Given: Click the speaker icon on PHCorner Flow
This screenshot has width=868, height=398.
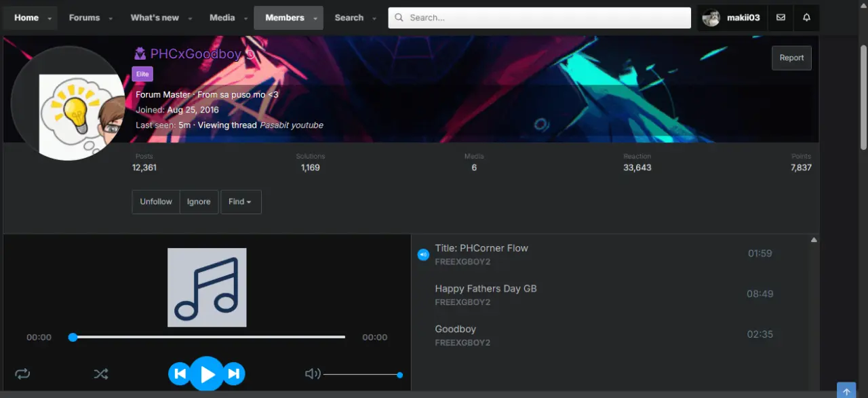Looking at the screenshot, I should pos(423,255).
